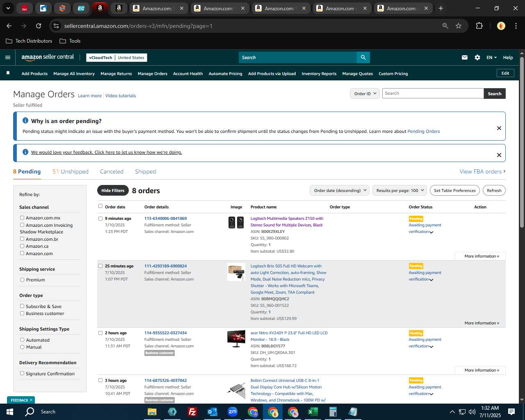Select order 113-6340006-0841869 checkbox
This screenshot has width=525, height=420.
(100, 219)
